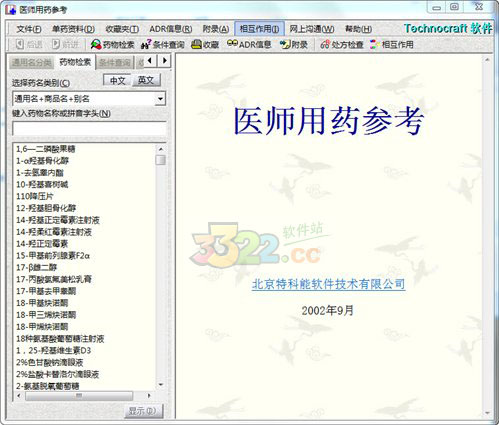Open the 单药资料(D) menu
Image resolution: width=499 pixels, height=425 pixels.
pyautogui.click(x=73, y=29)
